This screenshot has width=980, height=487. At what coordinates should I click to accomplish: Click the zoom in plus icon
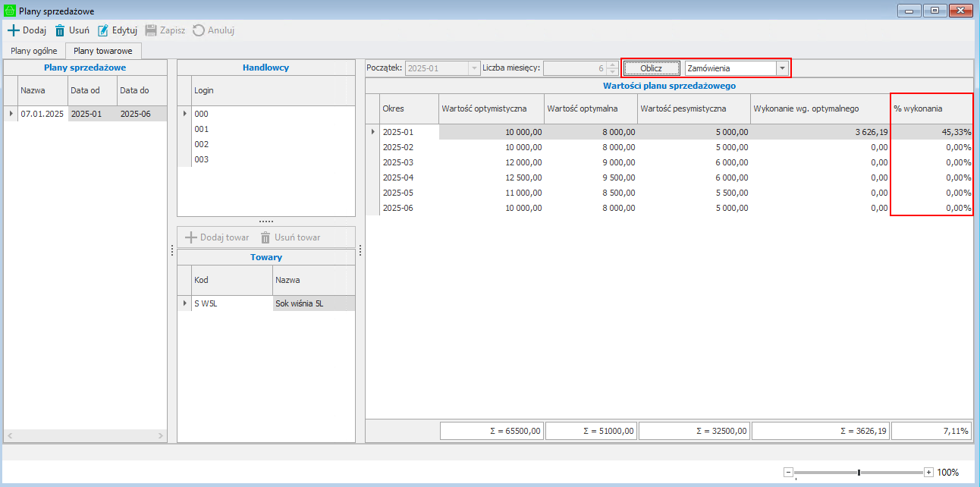(x=928, y=472)
